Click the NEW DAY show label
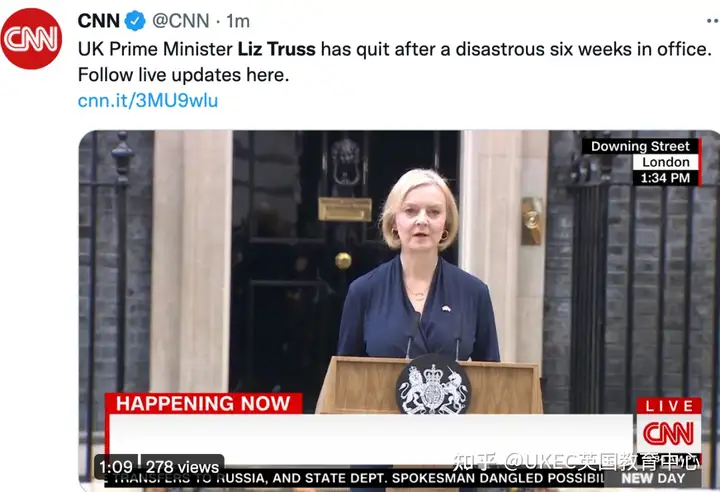This screenshot has width=720, height=492. pos(653,478)
